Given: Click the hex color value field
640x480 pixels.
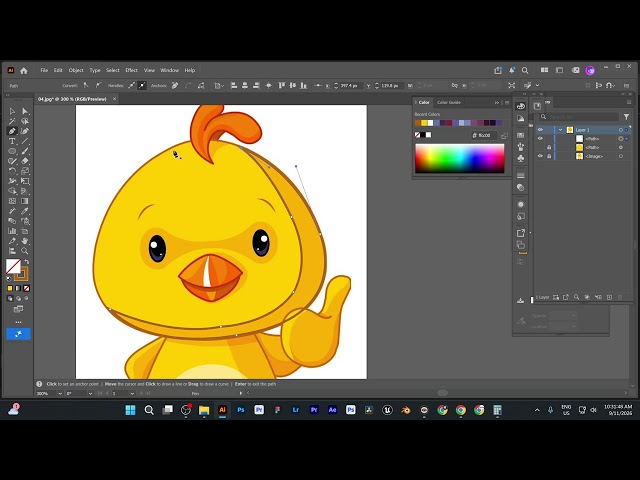Looking at the screenshot, I should tap(484, 135).
